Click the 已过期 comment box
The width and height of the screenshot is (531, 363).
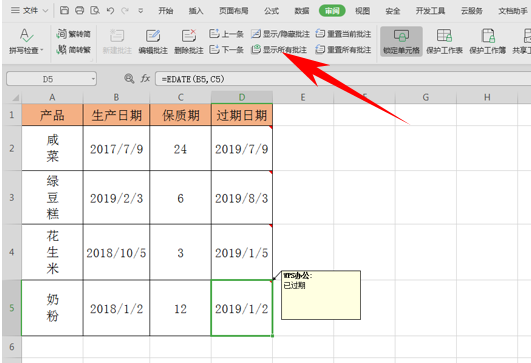point(321,295)
